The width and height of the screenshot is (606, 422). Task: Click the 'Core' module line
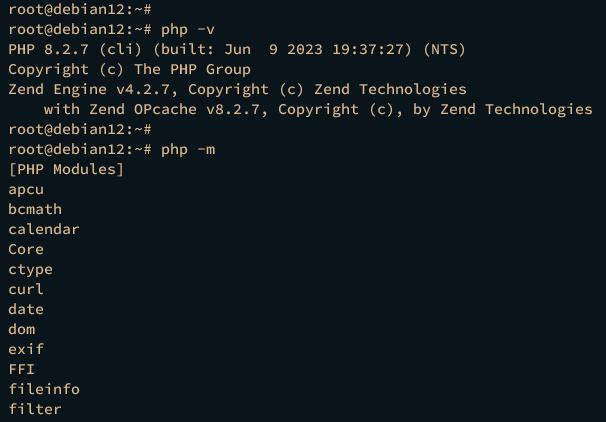click(x=26, y=249)
